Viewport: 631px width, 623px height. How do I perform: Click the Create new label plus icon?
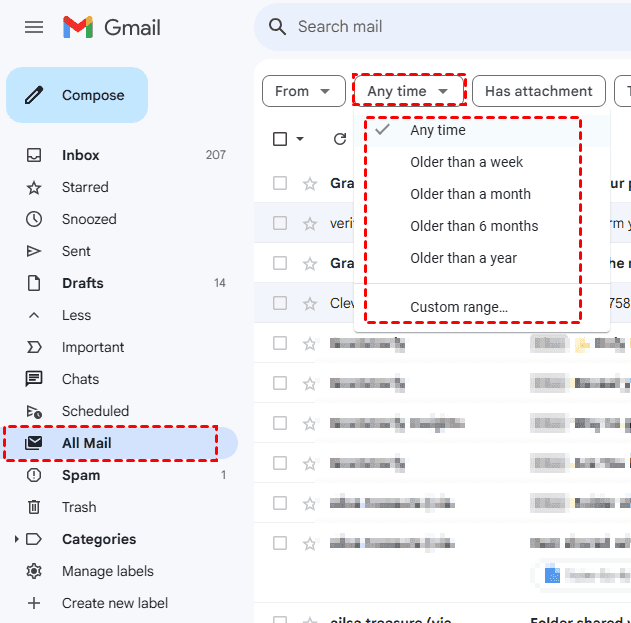pyautogui.click(x=34, y=603)
